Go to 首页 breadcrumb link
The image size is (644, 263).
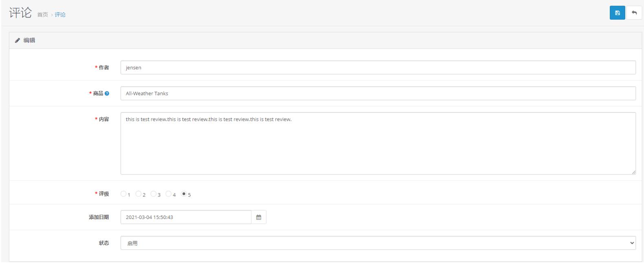point(42,15)
